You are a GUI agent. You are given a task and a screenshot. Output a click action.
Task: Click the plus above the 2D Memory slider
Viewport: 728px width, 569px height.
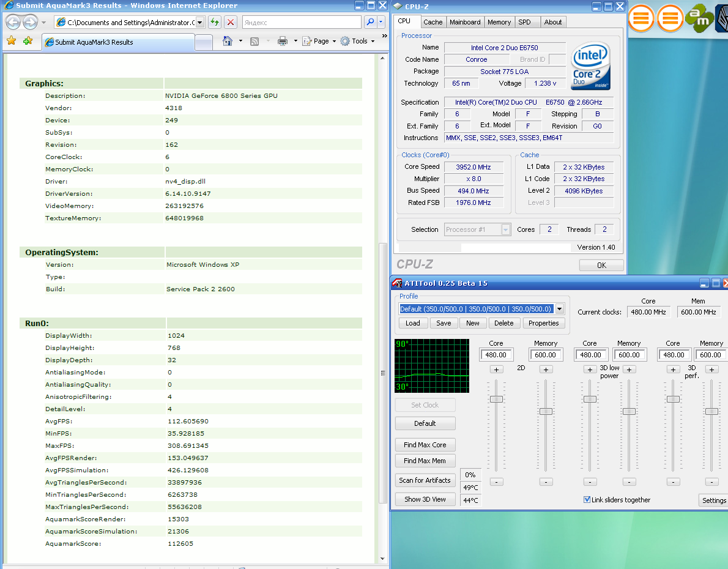(x=546, y=370)
